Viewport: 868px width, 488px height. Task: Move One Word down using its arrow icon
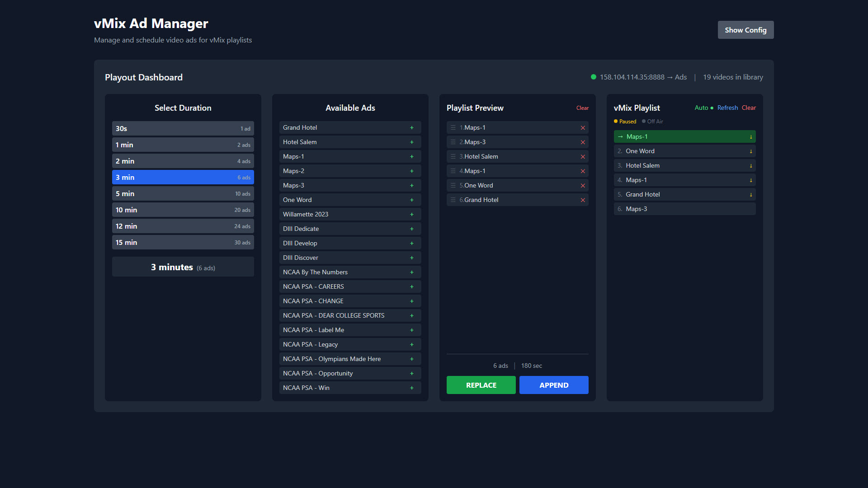click(750, 151)
